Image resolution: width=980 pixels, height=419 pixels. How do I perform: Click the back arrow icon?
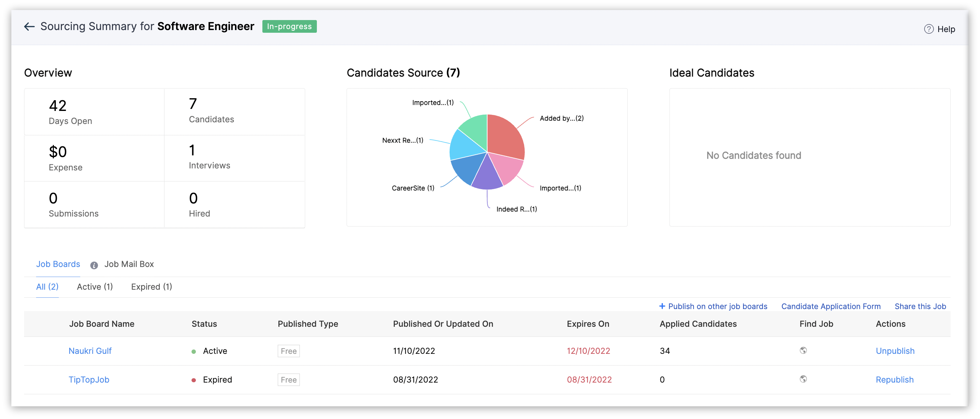(x=29, y=27)
